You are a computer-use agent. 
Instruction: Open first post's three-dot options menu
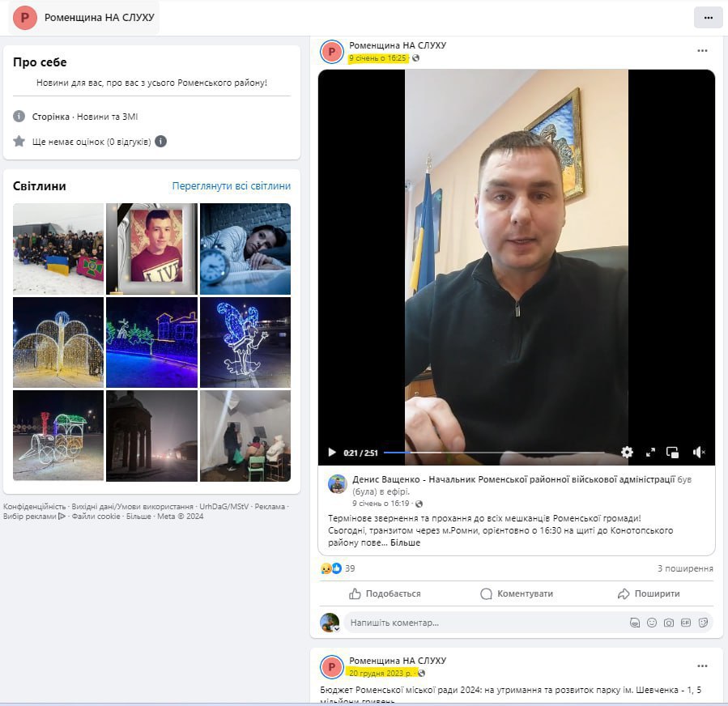[x=702, y=51]
